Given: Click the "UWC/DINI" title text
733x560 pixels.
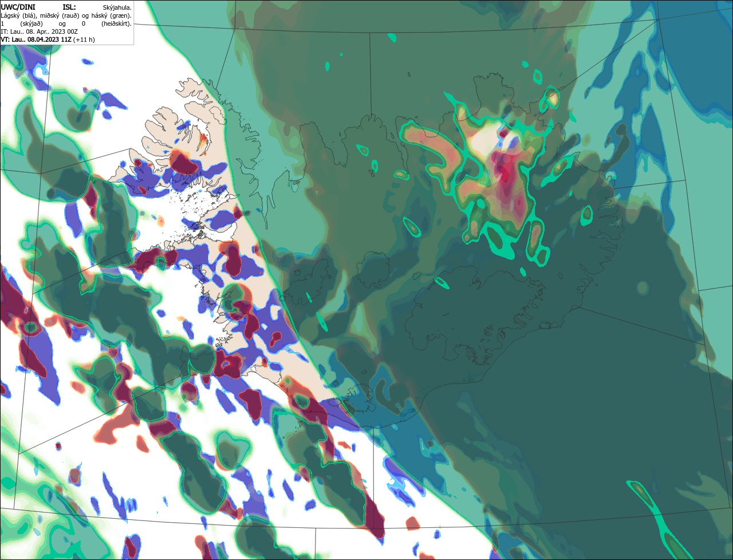Looking at the screenshot, I should point(18,7).
